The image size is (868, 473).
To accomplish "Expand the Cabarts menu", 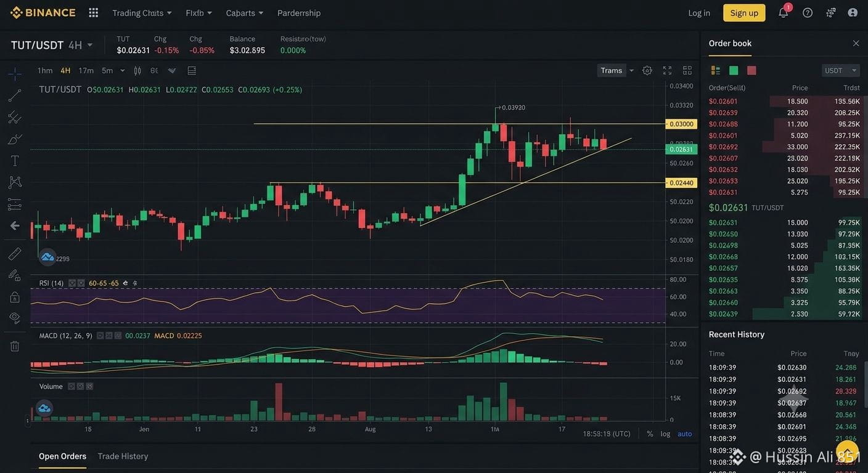I will (244, 12).
